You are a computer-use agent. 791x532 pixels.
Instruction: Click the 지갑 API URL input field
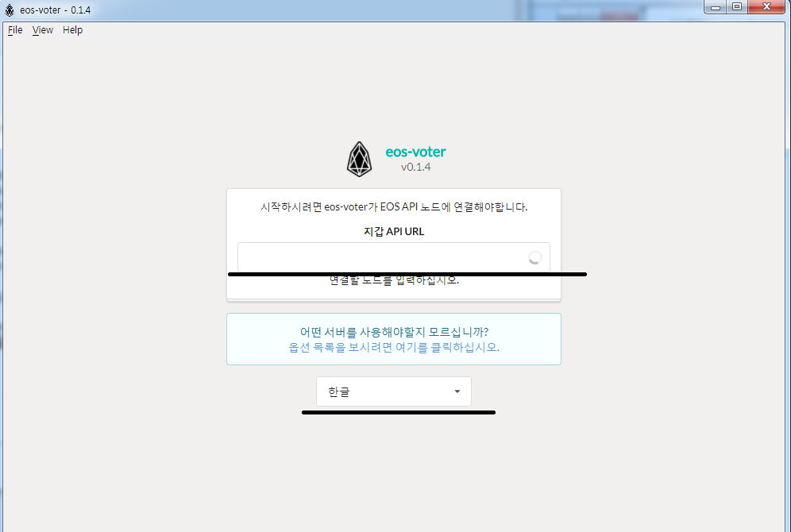(x=393, y=257)
